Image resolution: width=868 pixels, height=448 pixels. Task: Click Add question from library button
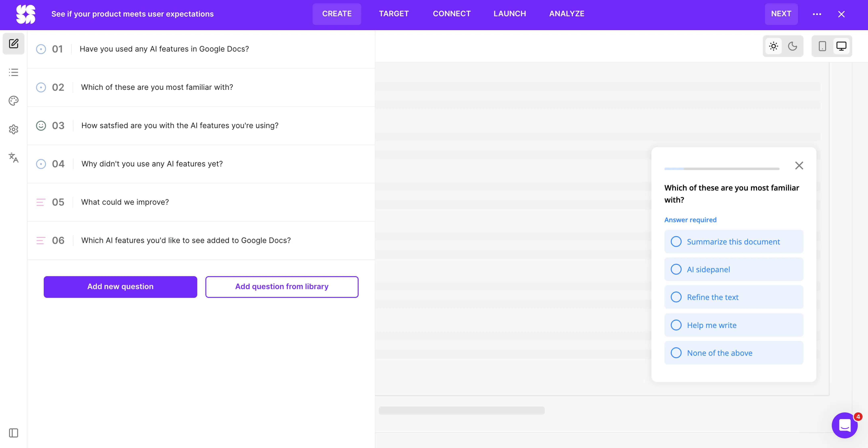pyautogui.click(x=282, y=287)
